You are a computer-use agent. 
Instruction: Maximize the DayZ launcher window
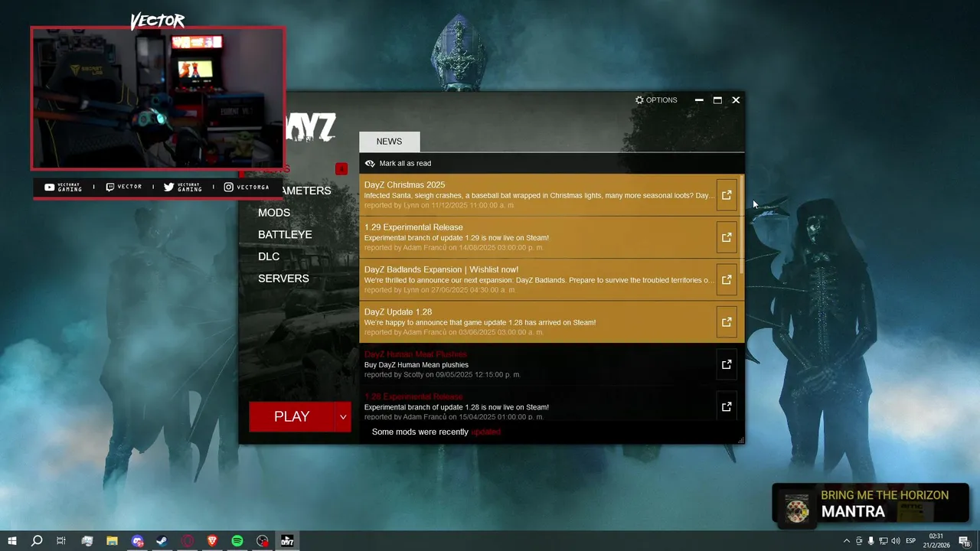pyautogui.click(x=717, y=100)
